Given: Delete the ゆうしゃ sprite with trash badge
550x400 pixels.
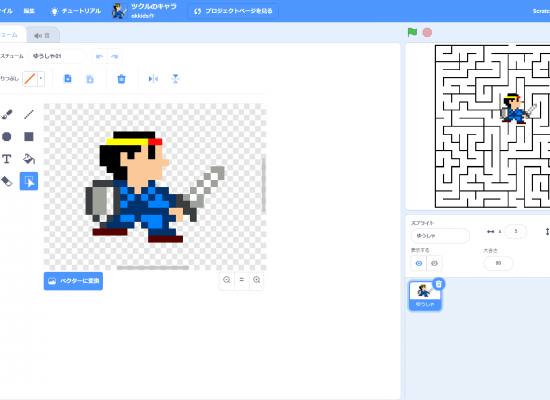Looking at the screenshot, I should click(438, 284).
